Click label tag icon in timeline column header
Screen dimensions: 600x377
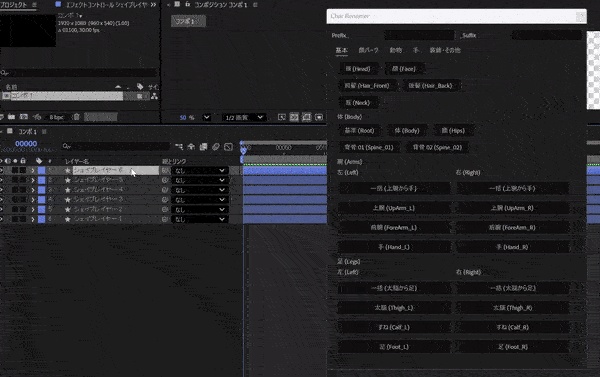(x=39, y=161)
